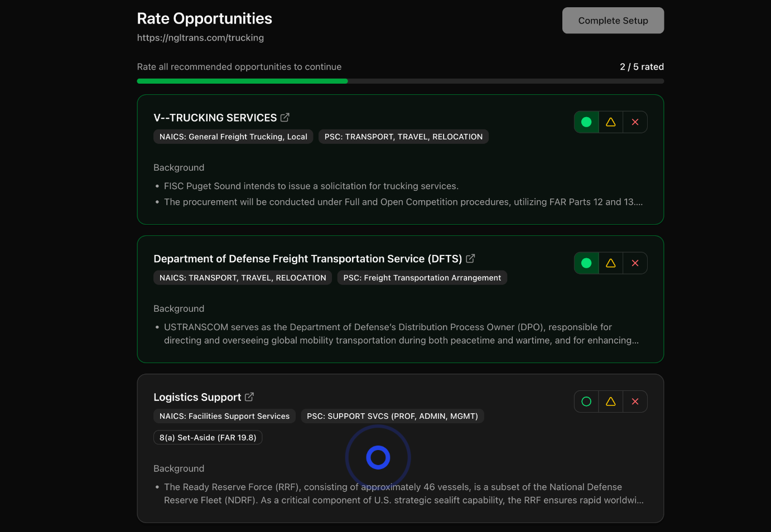Toggle green good-fit rating on DFTS opportunity
Viewport: 771px width, 532px height.
tap(586, 263)
